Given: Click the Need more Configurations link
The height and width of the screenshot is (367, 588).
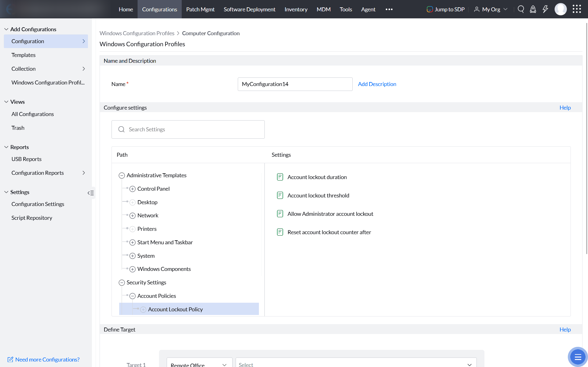Looking at the screenshot, I should coord(47,360).
